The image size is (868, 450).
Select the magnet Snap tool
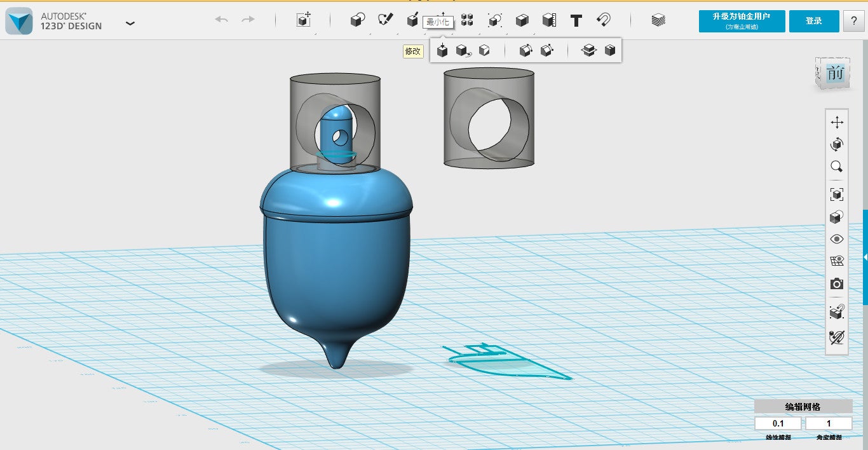604,20
